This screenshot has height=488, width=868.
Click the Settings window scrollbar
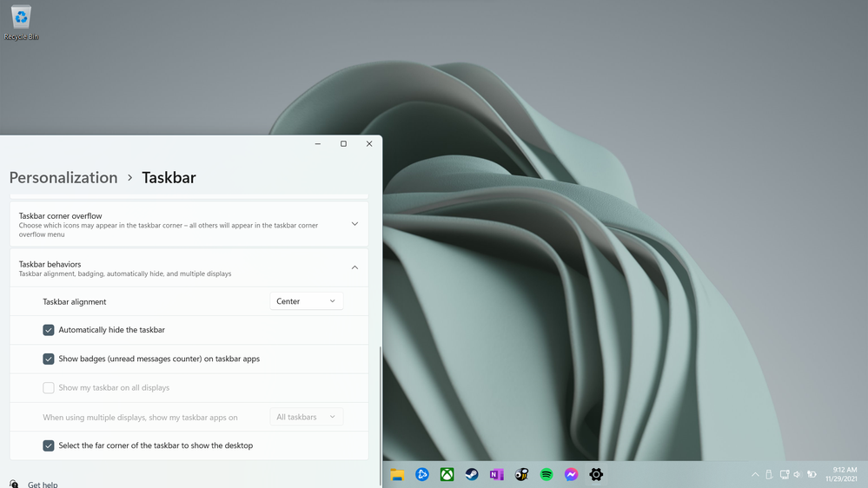click(x=381, y=415)
